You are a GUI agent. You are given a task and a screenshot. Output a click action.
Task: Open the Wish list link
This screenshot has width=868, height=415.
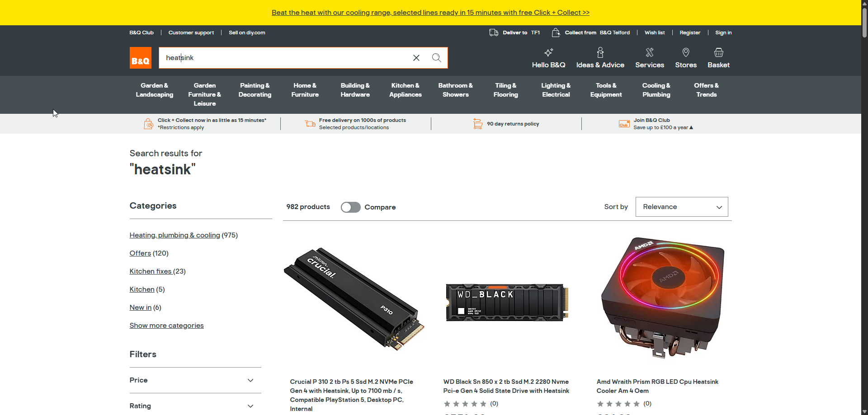click(655, 33)
